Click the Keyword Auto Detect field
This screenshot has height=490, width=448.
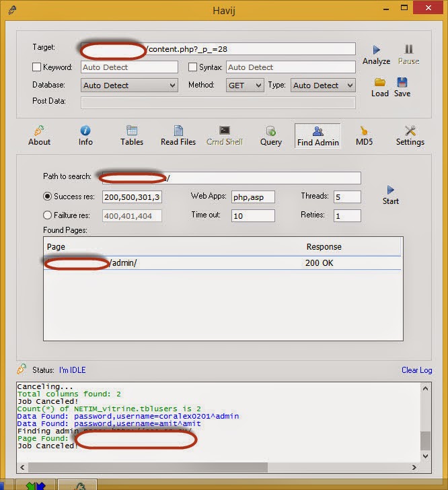pyautogui.click(x=129, y=67)
